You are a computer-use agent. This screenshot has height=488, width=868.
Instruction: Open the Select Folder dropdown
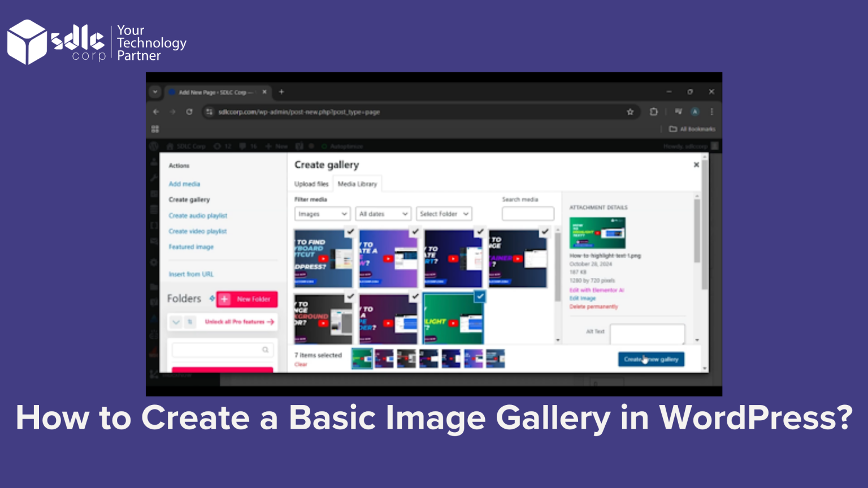pos(444,214)
